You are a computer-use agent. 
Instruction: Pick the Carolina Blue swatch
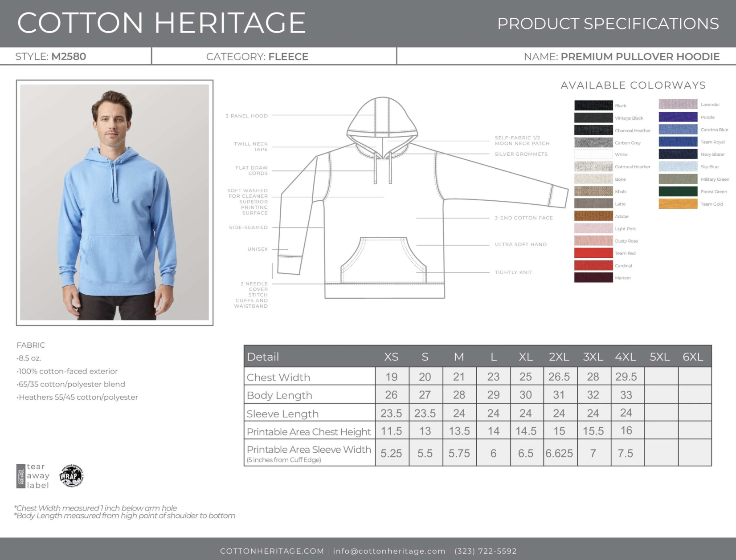coord(678,130)
